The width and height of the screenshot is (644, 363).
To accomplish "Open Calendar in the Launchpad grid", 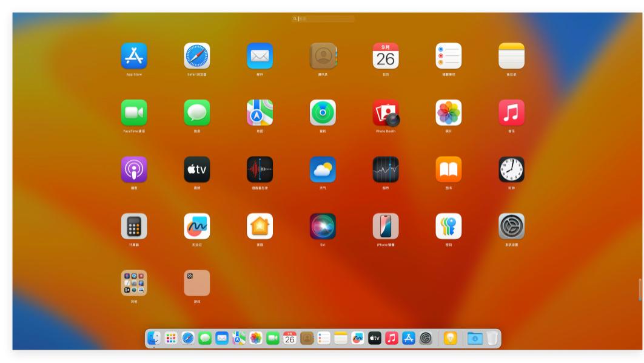I will tap(386, 56).
